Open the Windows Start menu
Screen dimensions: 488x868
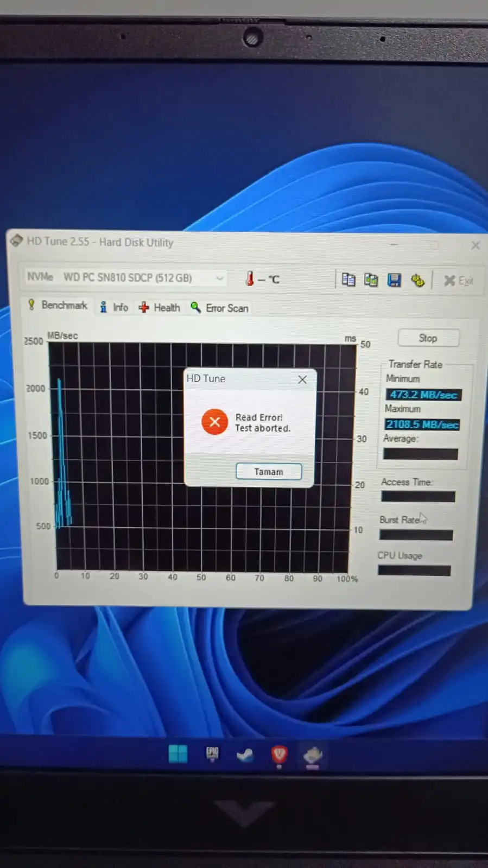tap(178, 754)
